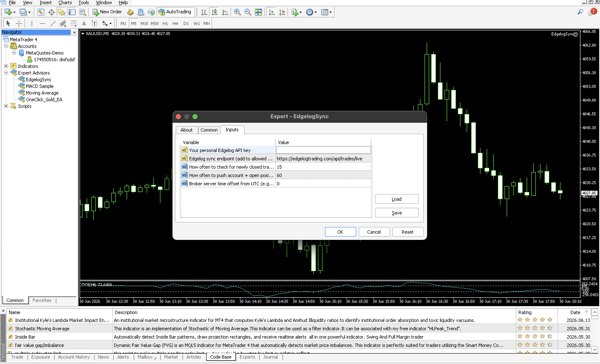
Task: Zoom in on the chart
Action: click(237, 12)
